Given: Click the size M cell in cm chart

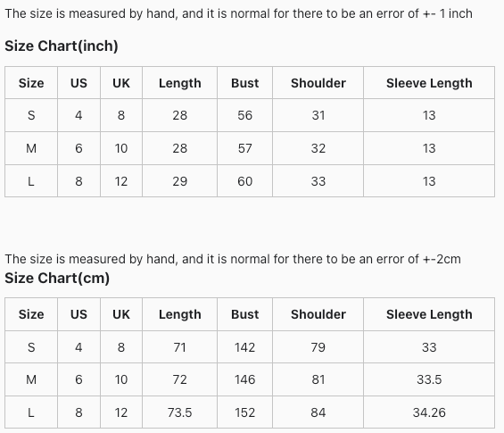Looking at the screenshot, I should pos(31,379).
